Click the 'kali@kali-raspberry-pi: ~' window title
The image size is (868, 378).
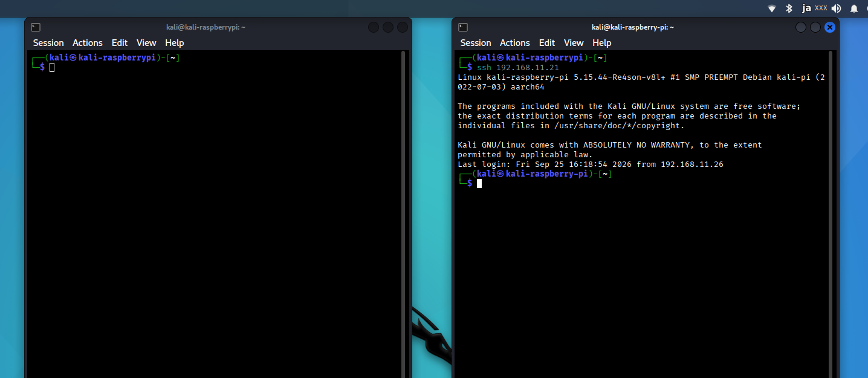tap(633, 27)
